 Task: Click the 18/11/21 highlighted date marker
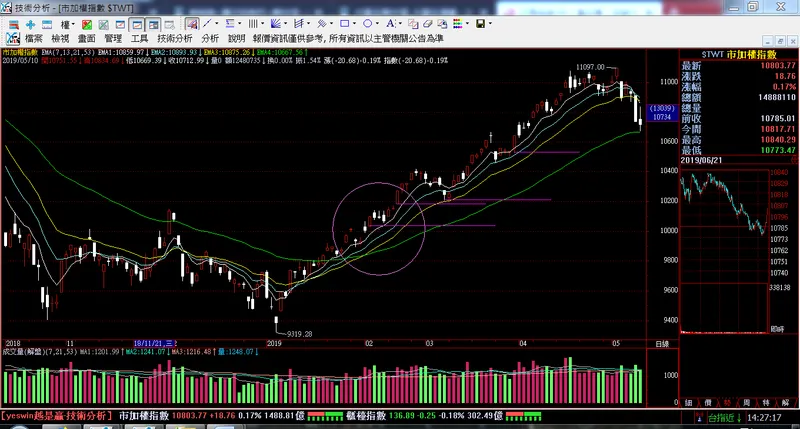[155, 343]
